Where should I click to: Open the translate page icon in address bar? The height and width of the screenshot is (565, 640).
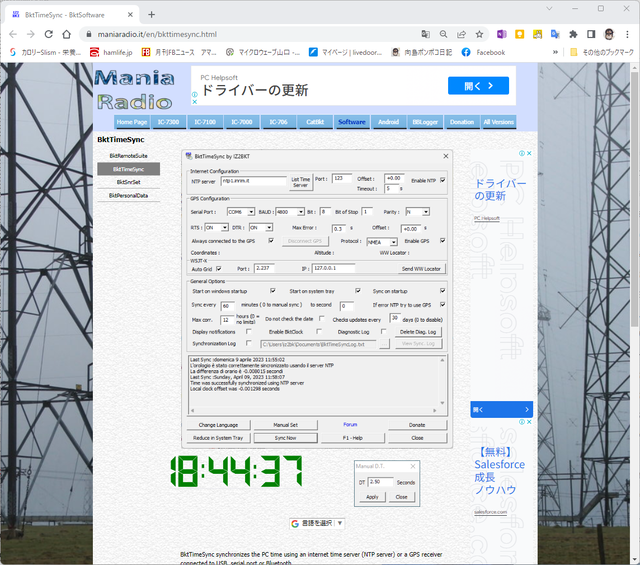pos(425,34)
